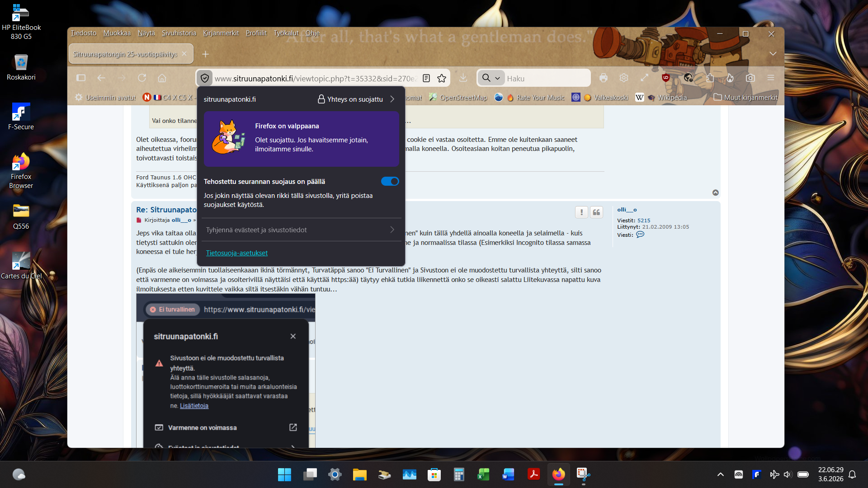Open the Firefox Browser desktop shortcut
Screen dimensions: 868x488
pyautogui.click(x=21, y=171)
